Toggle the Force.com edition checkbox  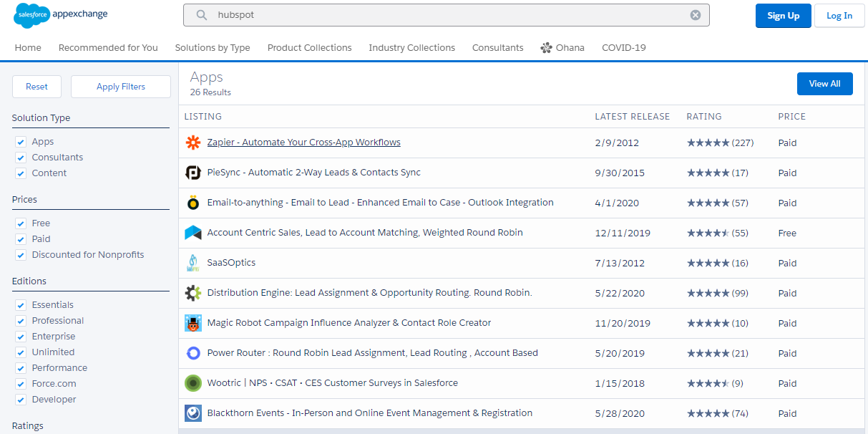(x=21, y=384)
